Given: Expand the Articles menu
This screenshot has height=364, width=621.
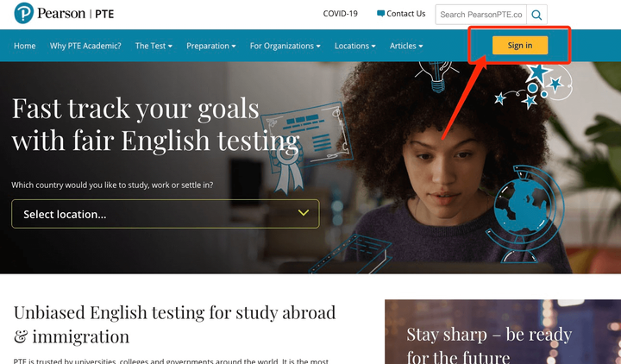Looking at the screenshot, I should coord(406,46).
